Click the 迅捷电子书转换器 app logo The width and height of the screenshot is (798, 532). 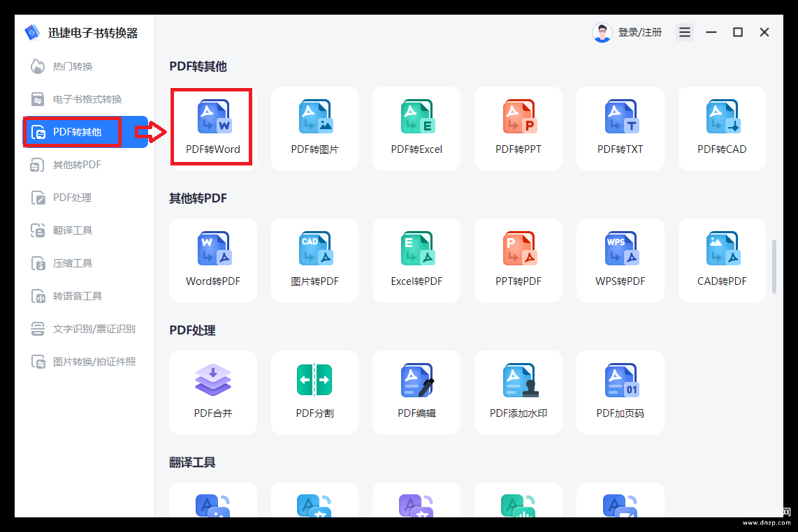tap(32, 33)
